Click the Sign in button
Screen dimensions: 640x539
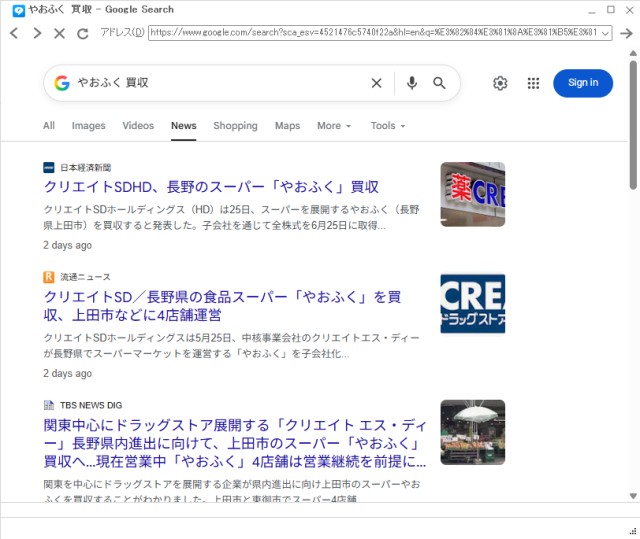(x=583, y=83)
